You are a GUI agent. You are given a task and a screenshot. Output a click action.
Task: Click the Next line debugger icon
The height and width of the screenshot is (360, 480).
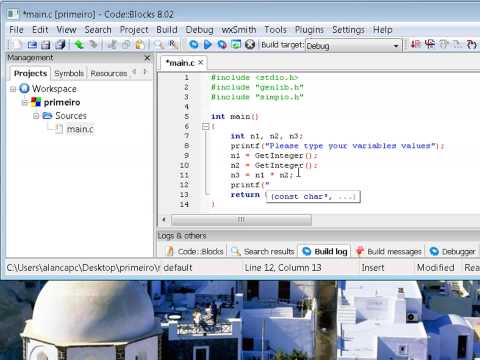[x=444, y=44]
